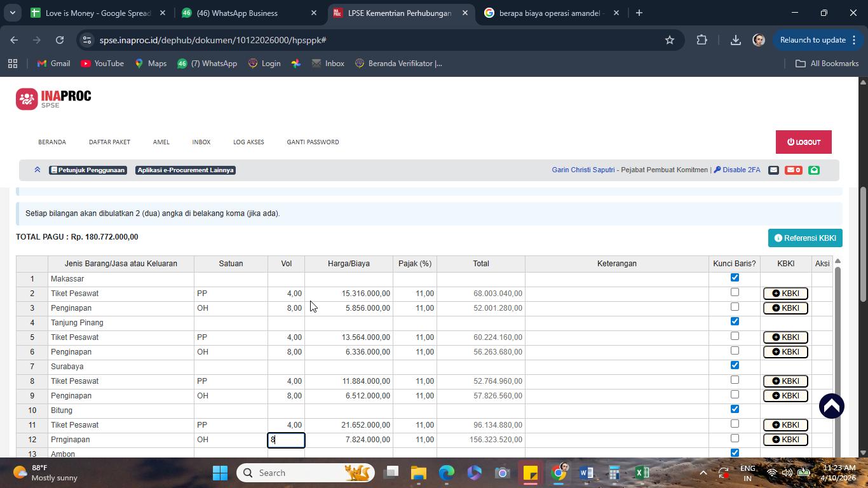Screen dimensions: 868x488
Task: Add KBKI for row 2 Tiket Pesawat
Action: [785, 294]
